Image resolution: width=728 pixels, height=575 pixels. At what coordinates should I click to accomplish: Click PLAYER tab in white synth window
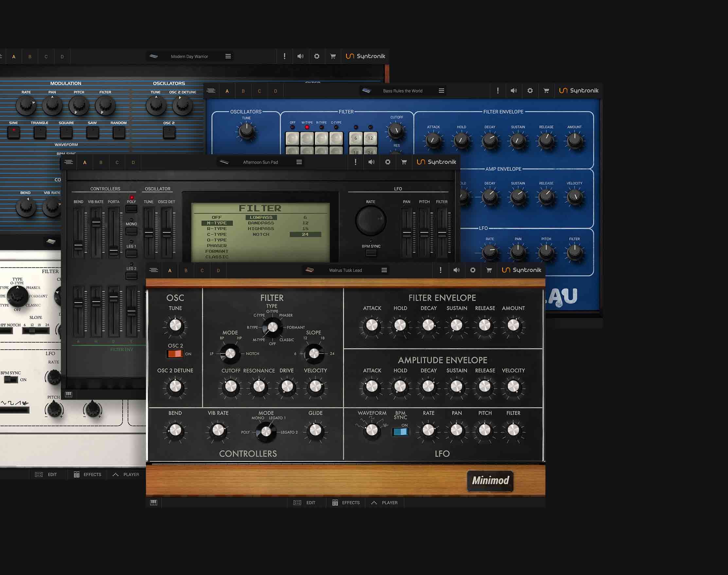coord(126,474)
